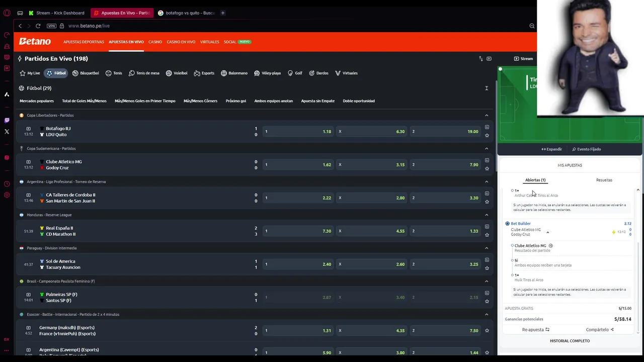This screenshot has width=644, height=362.
Task: Collapse the Copa Sudamericana section
Action: [x=487, y=148]
